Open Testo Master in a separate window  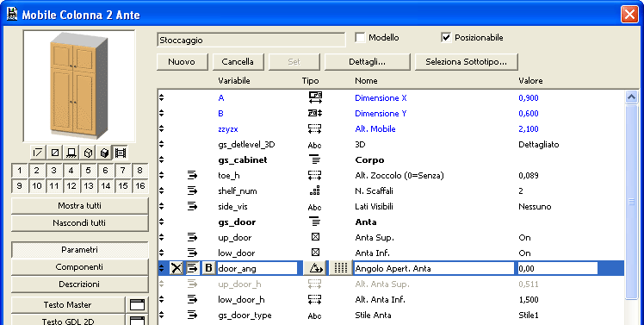137,305
